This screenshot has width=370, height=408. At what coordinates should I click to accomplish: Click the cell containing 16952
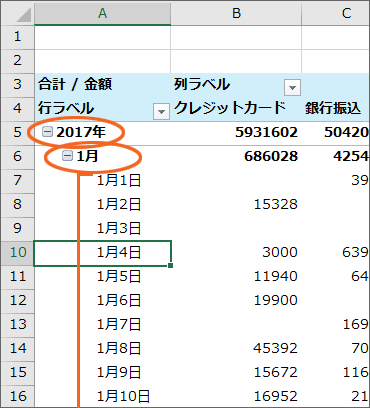pyautogui.click(x=236, y=396)
